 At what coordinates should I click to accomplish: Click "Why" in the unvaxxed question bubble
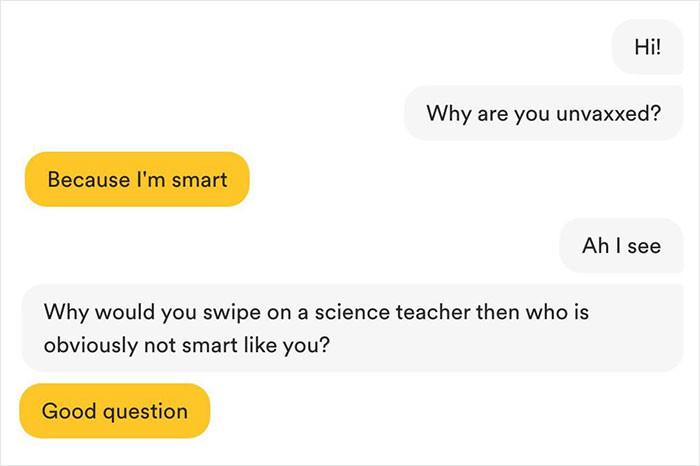(x=444, y=111)
